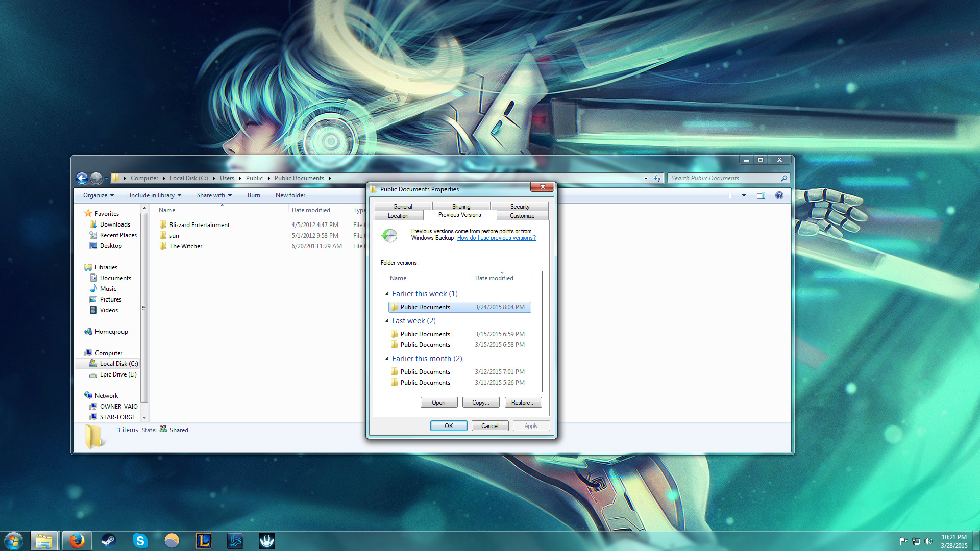Click the Downloads folder icon in Favorites
Viewport: 980px width, 551px height.
click(x=93, y=224)
